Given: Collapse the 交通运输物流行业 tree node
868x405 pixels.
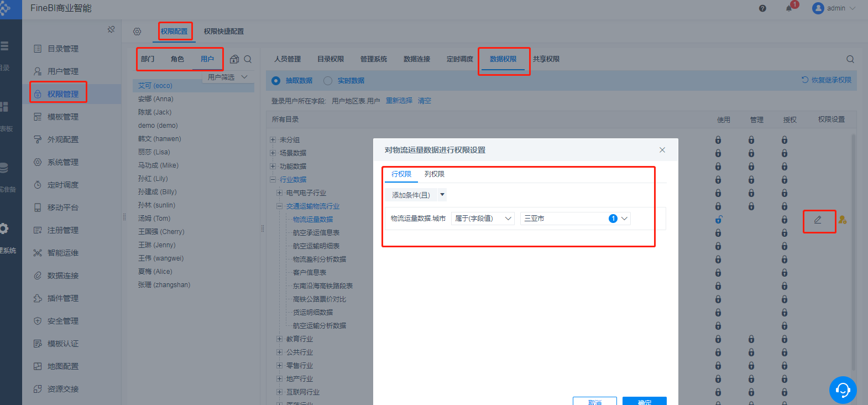Looking at the screenshot, I should pos(279,206).
